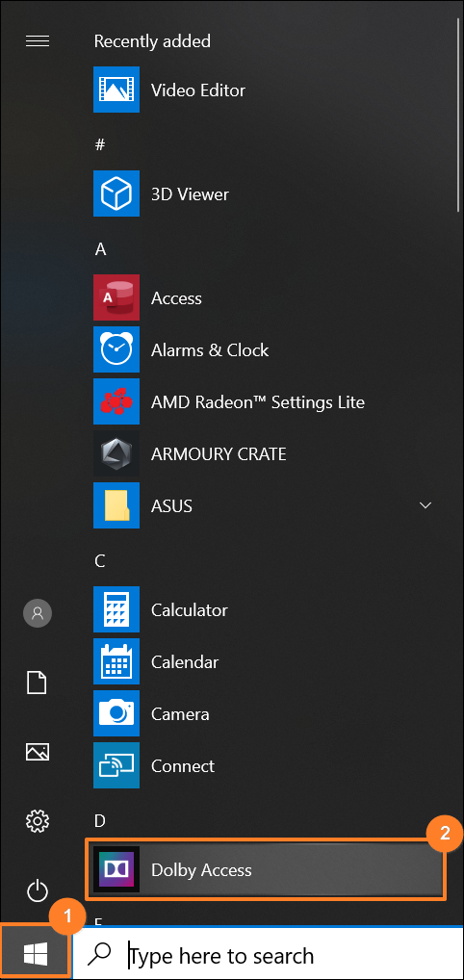
Task: Open the Calculator icon
Action: [x=116, y=609]
